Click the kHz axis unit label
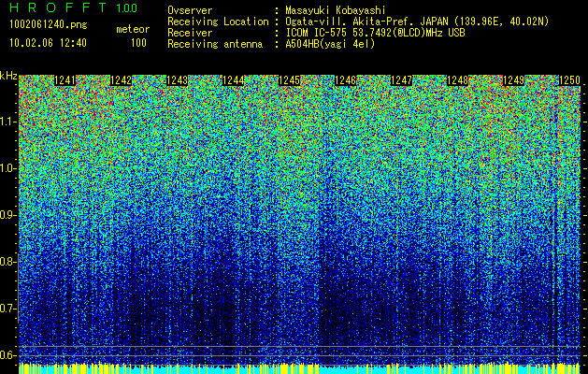Viewport: 588px width, 374px height. [8, 76]
